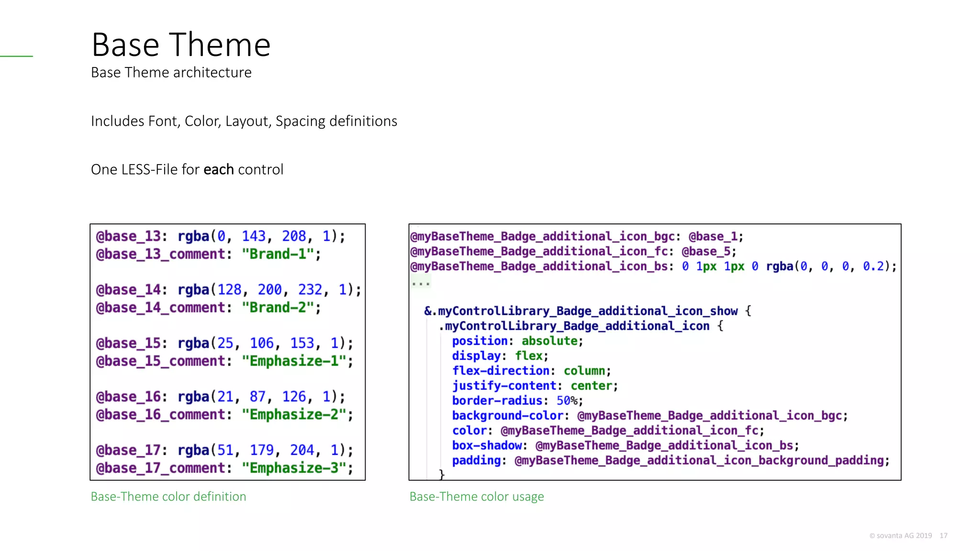Click the '@base_15_comment: "Emphasize-1";' line
This screenshot has height=551, width=980.
point(224,361)
